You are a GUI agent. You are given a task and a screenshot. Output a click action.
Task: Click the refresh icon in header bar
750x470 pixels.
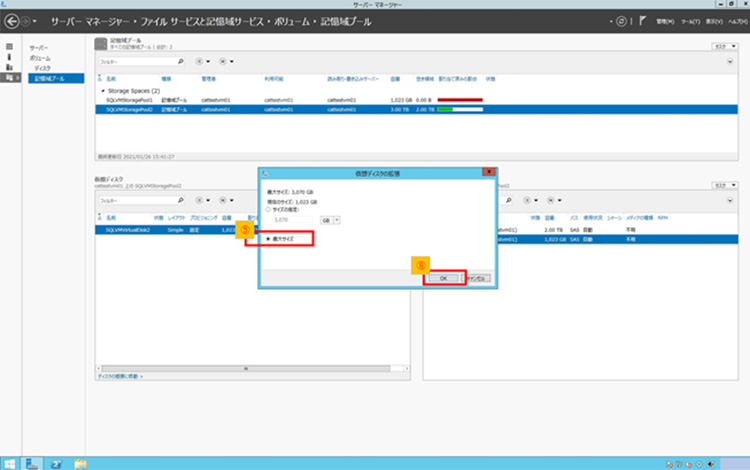621,20
